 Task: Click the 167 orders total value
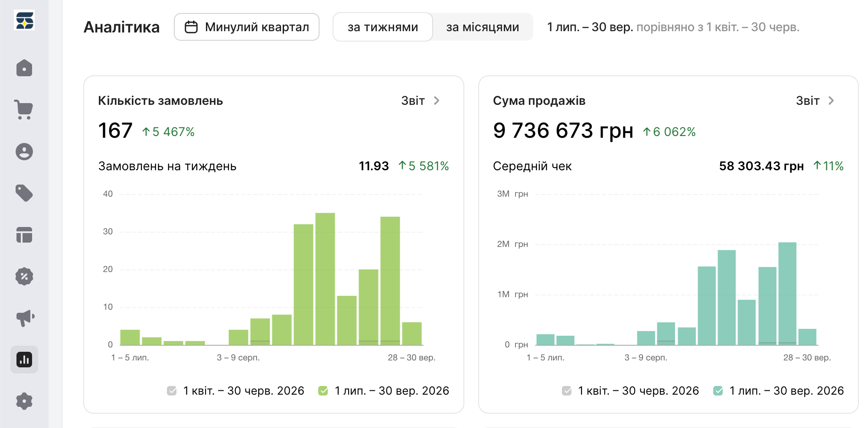(x=115, y=130)
